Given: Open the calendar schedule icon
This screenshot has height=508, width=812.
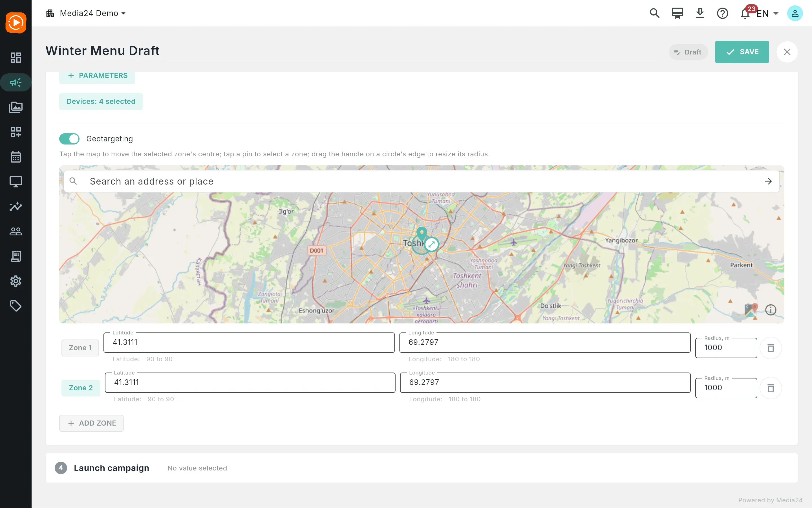Looking at the screenshot, I should 16,157.
